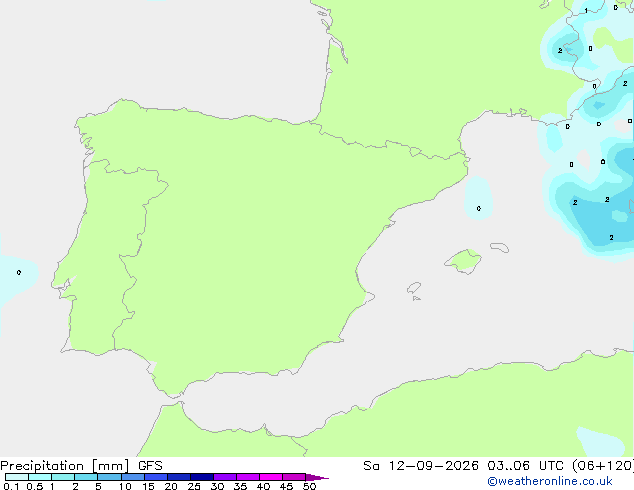Pick the 25–30 mm dark navy swatch
This screenshot has height=490, width=634.
click(x=202, y=477)
